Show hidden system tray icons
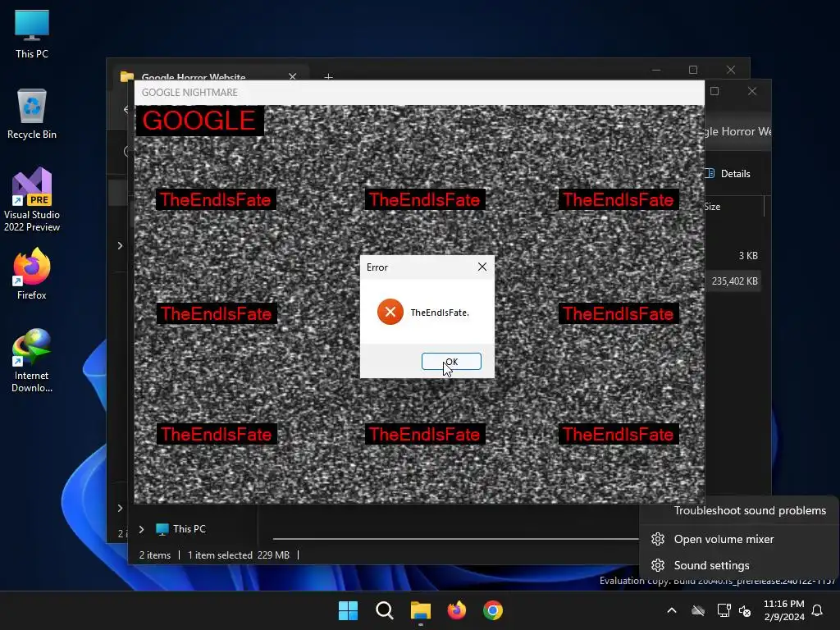 pos(672,610)
